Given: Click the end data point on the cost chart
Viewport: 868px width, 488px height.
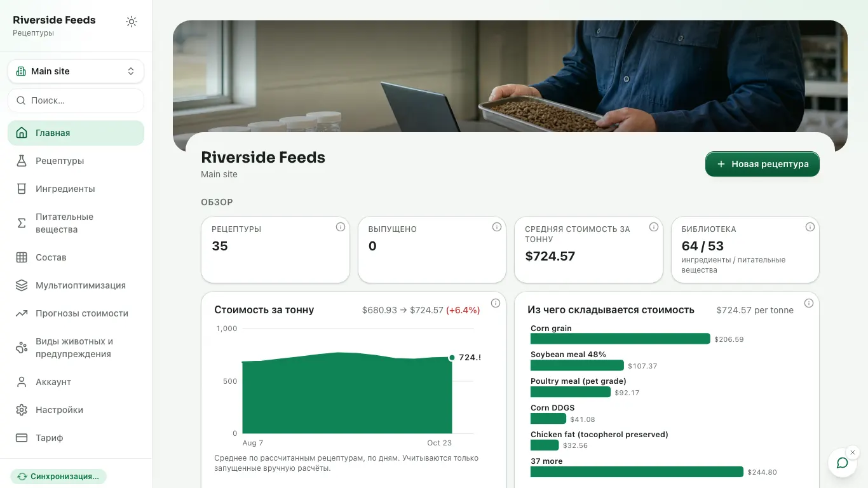Looking at the screenshot, I should click(452, 358).
